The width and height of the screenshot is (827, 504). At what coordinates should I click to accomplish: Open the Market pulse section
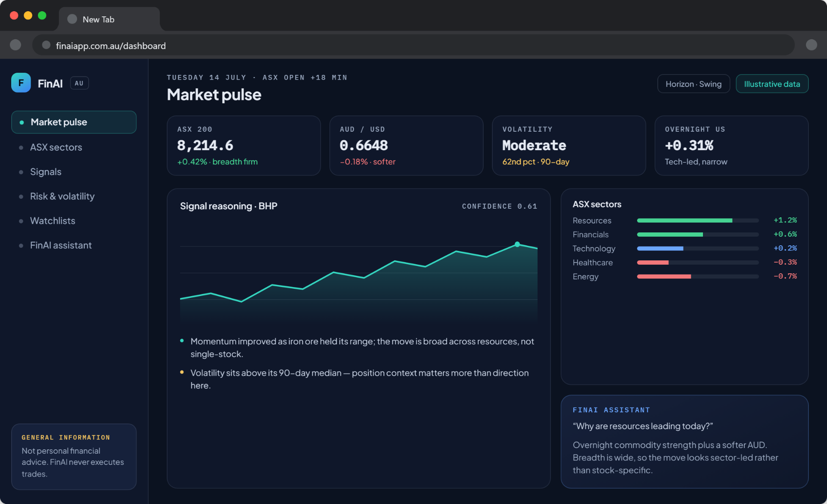click(74, 122)
